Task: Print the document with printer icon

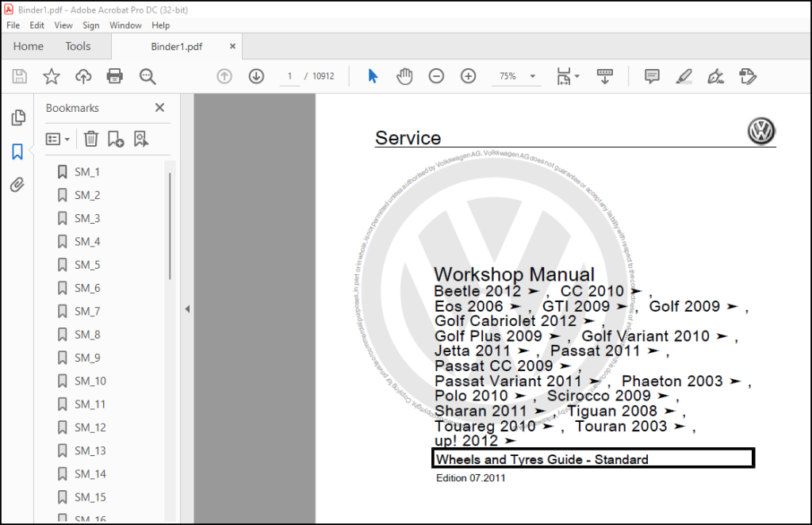Action: 114,77
